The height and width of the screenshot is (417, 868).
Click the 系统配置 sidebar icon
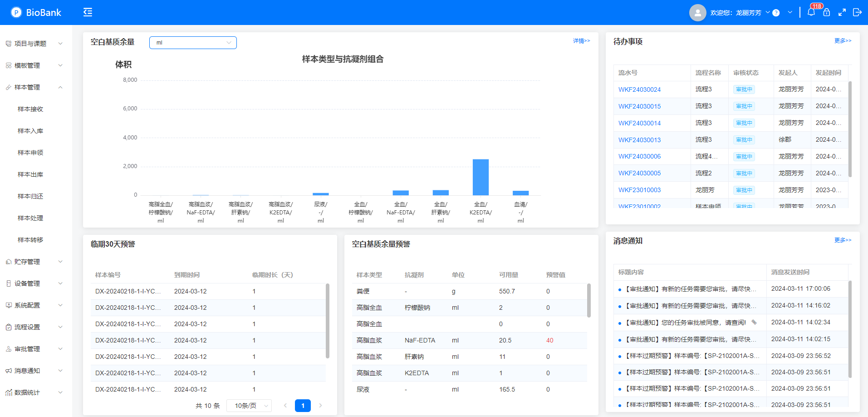click(x=9, y=305)
